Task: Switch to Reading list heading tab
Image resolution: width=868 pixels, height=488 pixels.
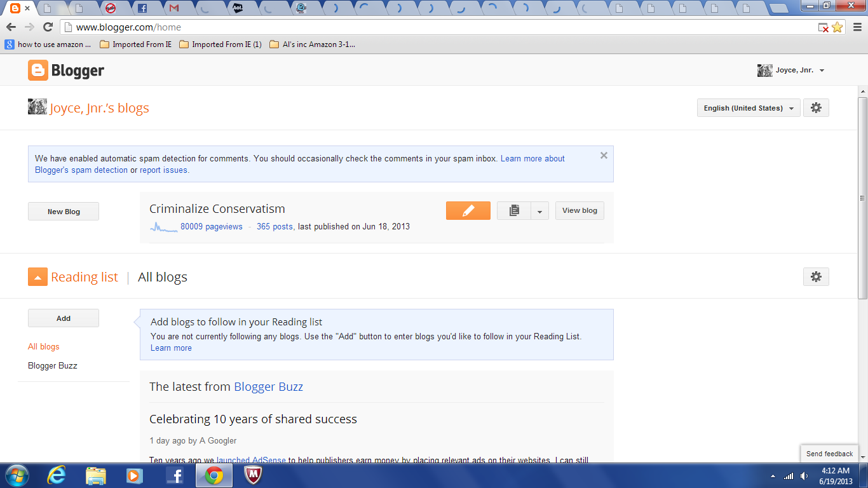Action: pyautogui.click(x=85, y=277)
